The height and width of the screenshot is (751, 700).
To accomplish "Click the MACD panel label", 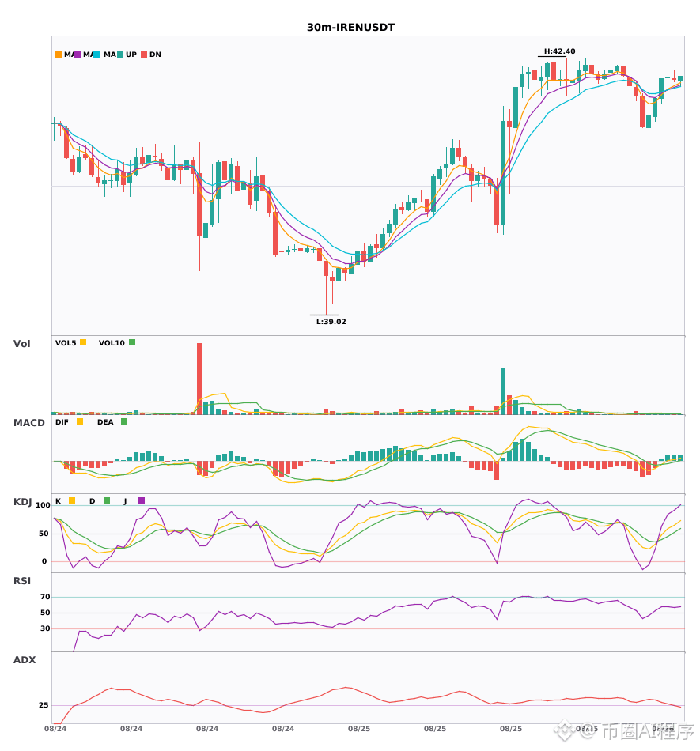I will coord(28,422).
